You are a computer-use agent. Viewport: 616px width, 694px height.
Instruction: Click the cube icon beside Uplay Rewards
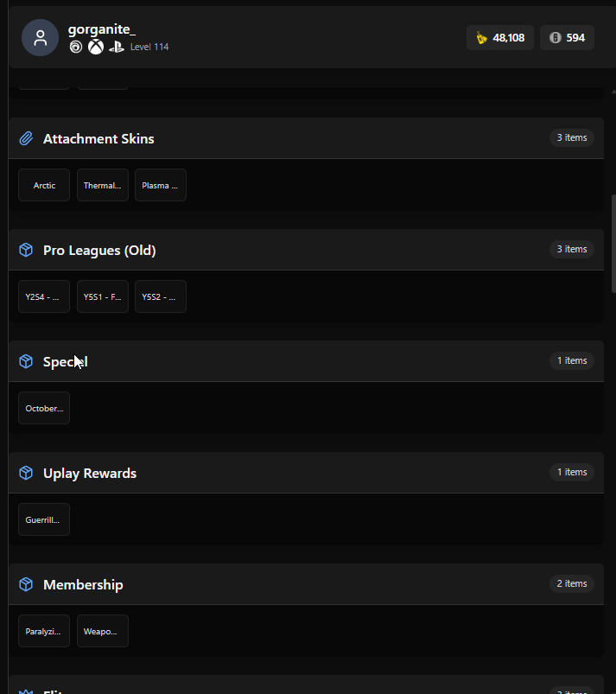pyautogui.click(x=26, y=473)
